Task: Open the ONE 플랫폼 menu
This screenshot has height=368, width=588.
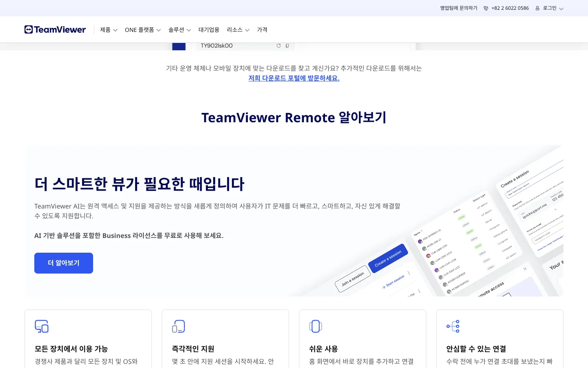Action: pyautogui.click(x=139, y=30)
